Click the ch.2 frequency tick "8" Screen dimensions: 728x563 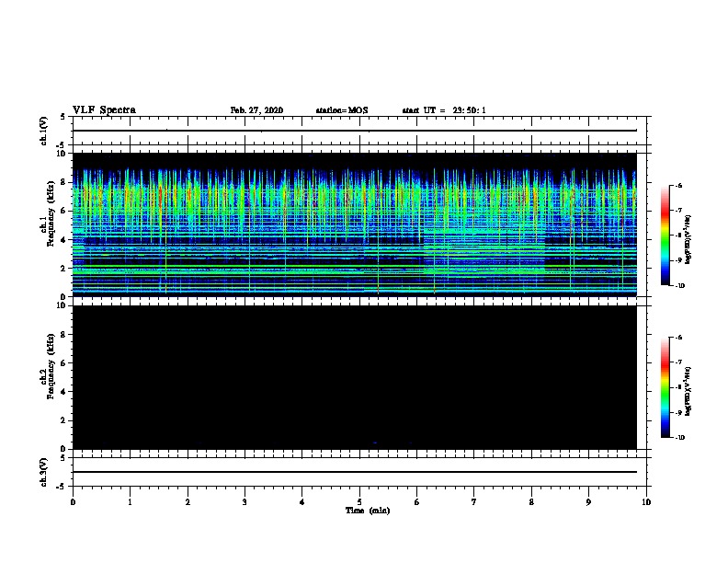[x=64, y=335]
